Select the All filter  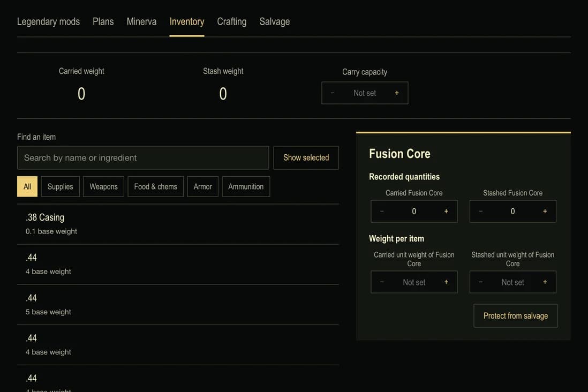tap(27, 186)
